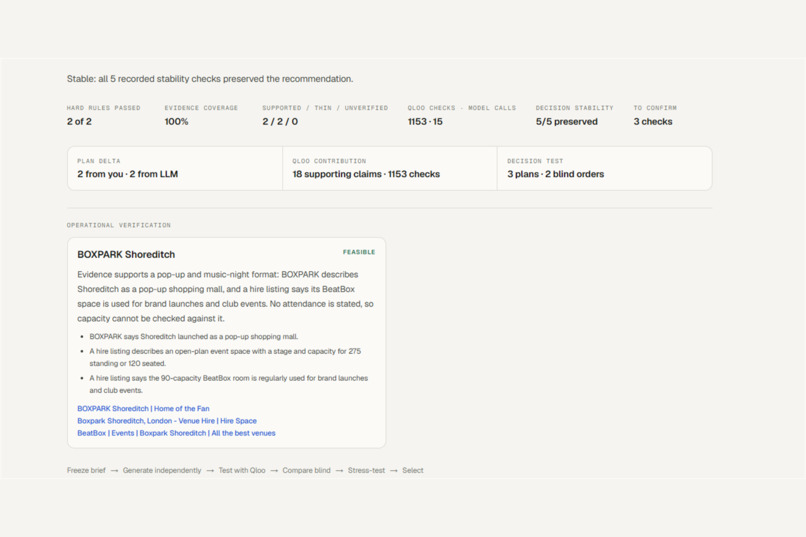This screenshot has height=537, width=806.
Task: Click the 'Freeze brief' pipeline step
Action: tap(86, 470)
